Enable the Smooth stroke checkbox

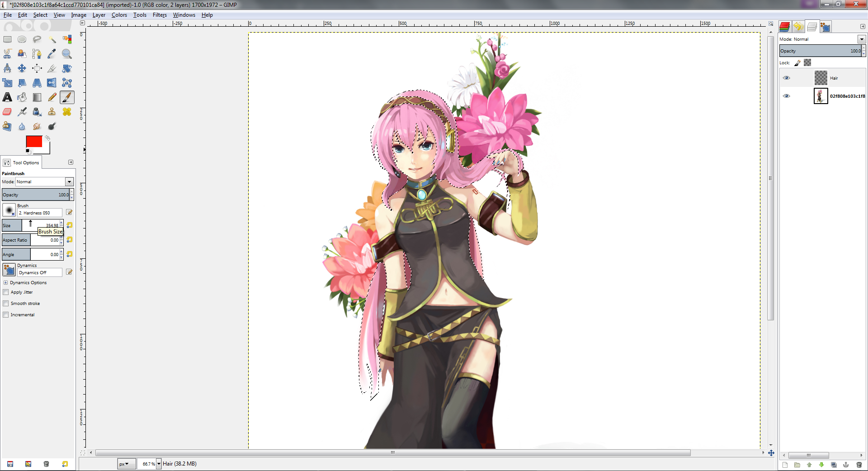(x=6, y=304)
